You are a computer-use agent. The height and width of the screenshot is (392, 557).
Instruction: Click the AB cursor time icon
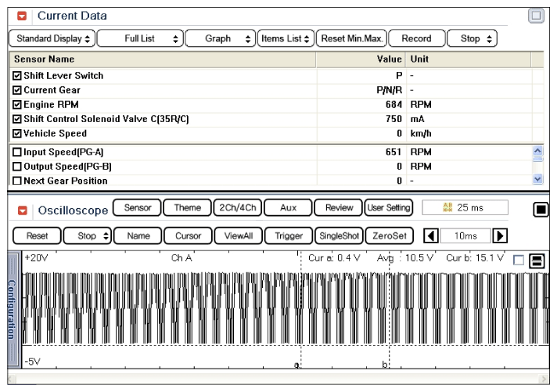click(x=447, y=207)
